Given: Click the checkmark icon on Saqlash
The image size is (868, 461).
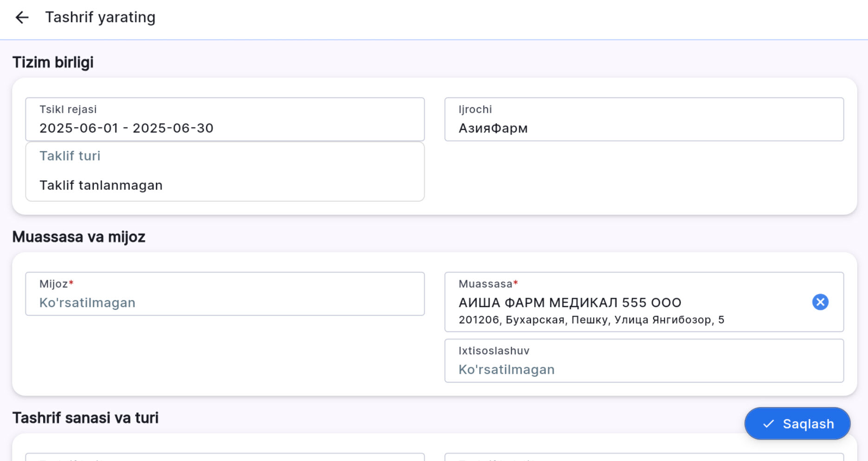Looking at the screenshot, I should 769,424.
